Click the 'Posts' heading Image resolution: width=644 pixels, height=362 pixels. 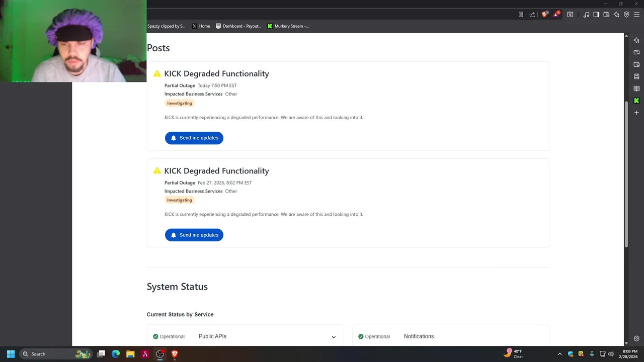pyautogui.click(x=158, y=48)
